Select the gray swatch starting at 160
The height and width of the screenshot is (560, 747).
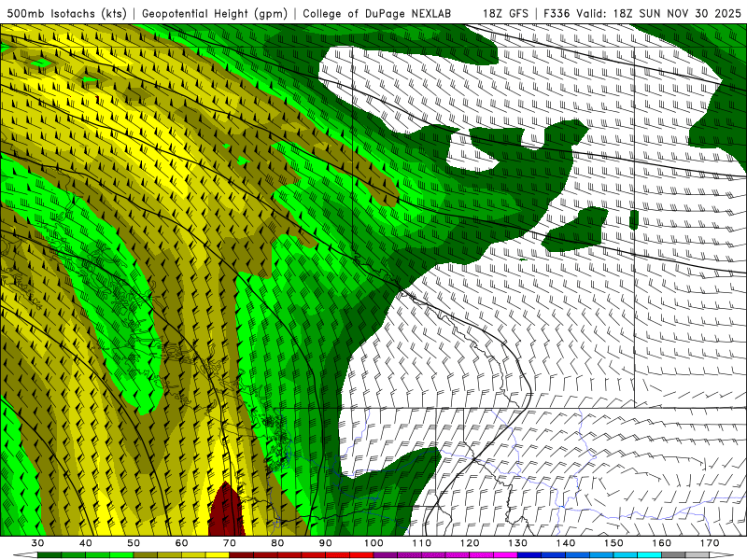pyautogui.click(x=673, y=555)
